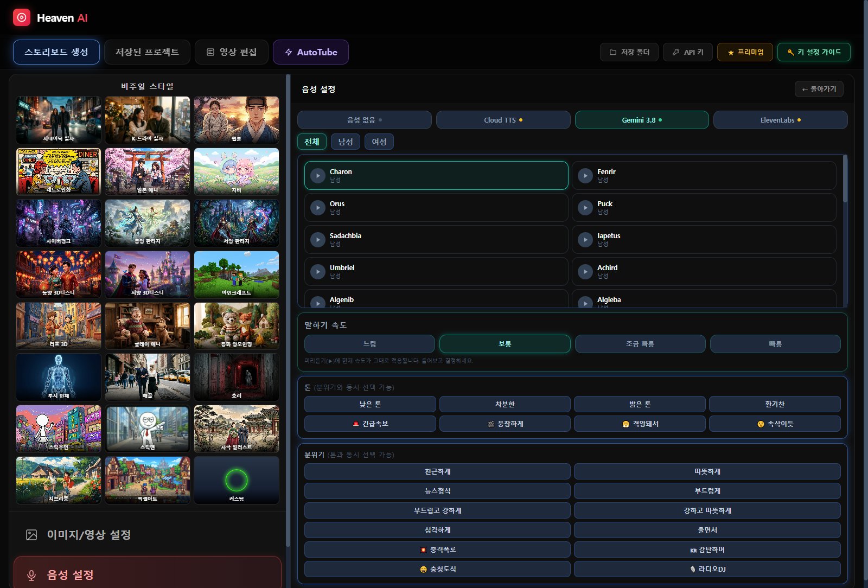Open the 저장된 프로젝트 tab
The width and height of the screenshot is (868, 588).
(147, 52)
